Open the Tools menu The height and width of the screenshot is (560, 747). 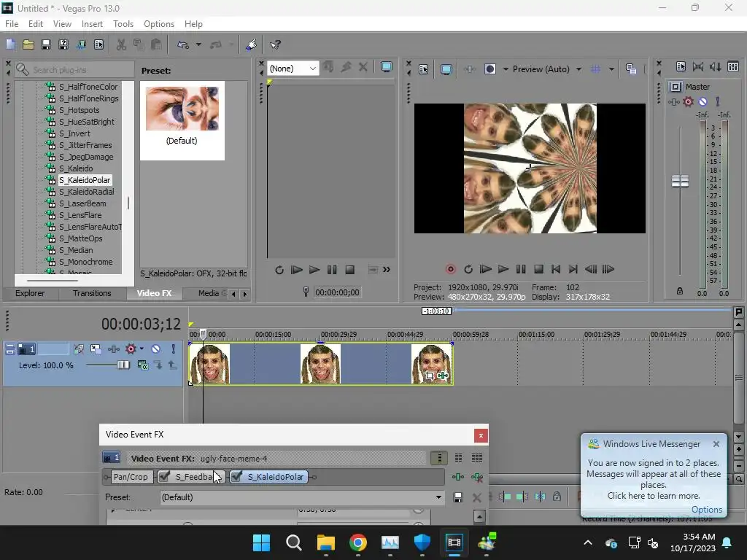pos(123,24)
